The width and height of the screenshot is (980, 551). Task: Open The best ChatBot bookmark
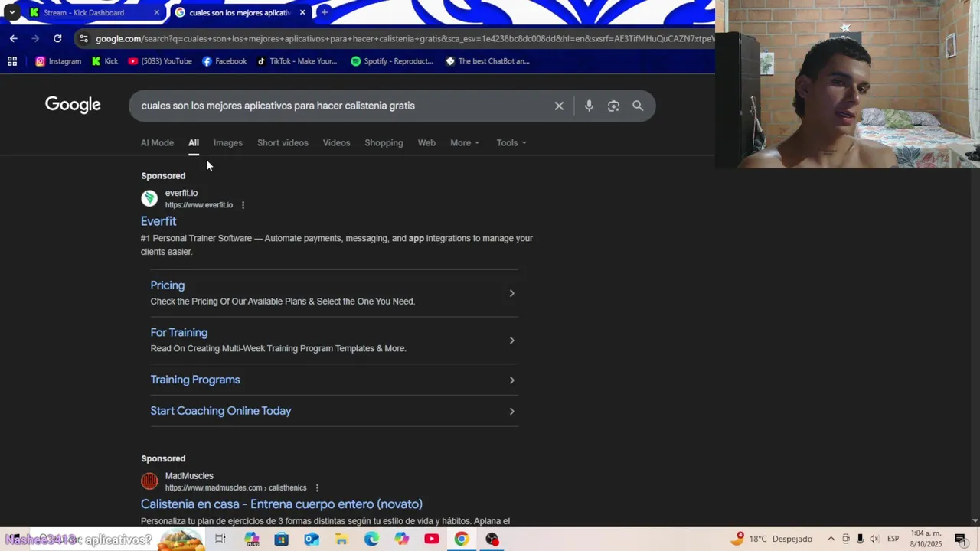[x=487, y=61]
